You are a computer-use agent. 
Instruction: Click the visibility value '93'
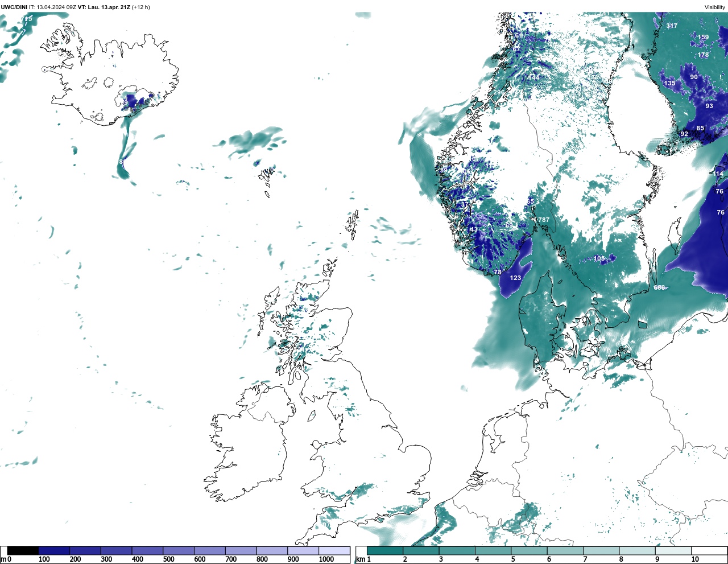(709, 106)
